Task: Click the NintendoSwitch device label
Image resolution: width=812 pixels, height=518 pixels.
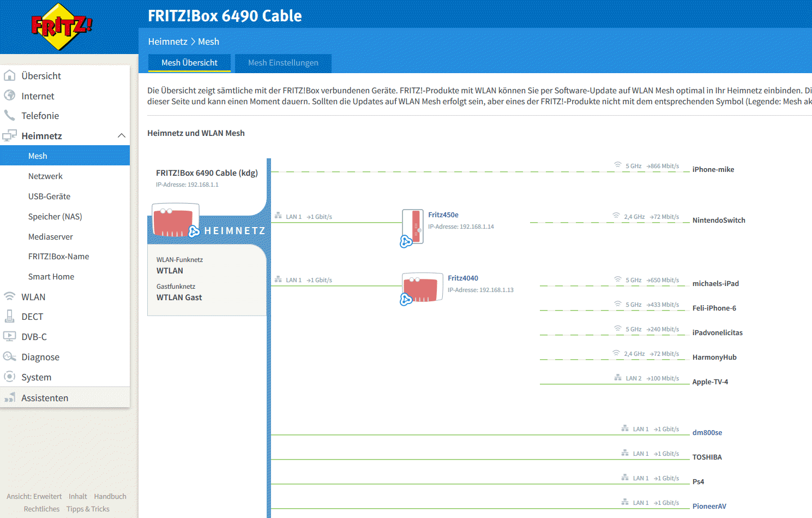Action: coord(719,220)
